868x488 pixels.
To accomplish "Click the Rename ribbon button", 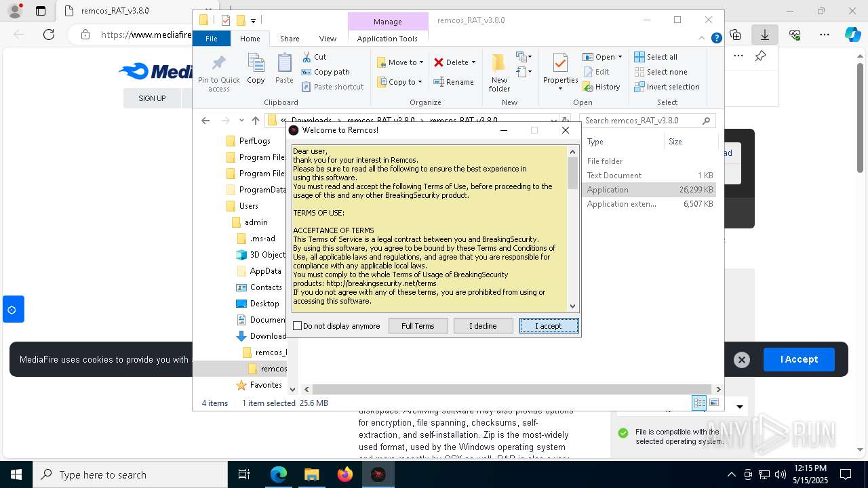I will tap(454, 82).
